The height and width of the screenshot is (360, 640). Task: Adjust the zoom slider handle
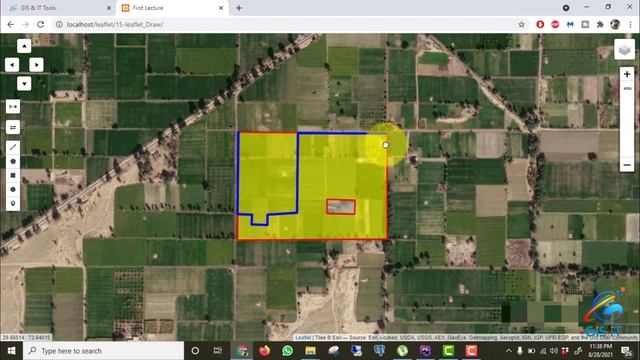click(x=627, y=89)
